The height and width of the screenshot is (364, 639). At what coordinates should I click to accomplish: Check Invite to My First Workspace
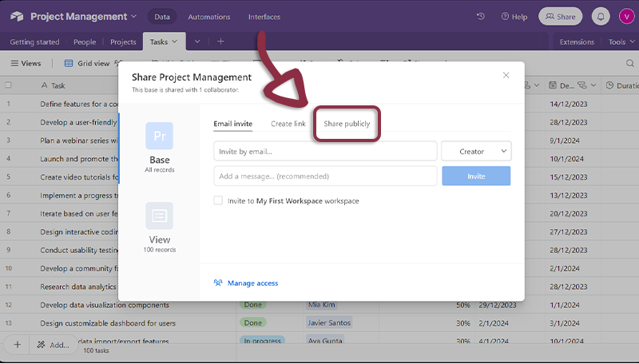point(218,201)
